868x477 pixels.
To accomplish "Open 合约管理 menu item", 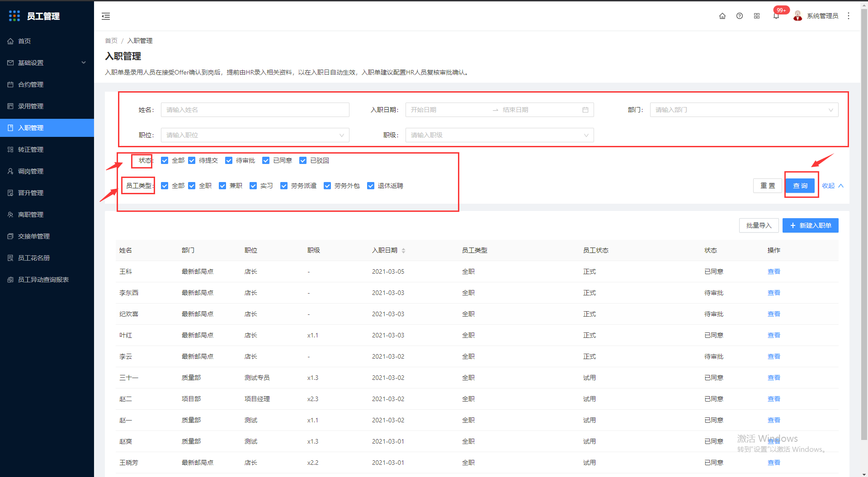I will tap(47, 84).
